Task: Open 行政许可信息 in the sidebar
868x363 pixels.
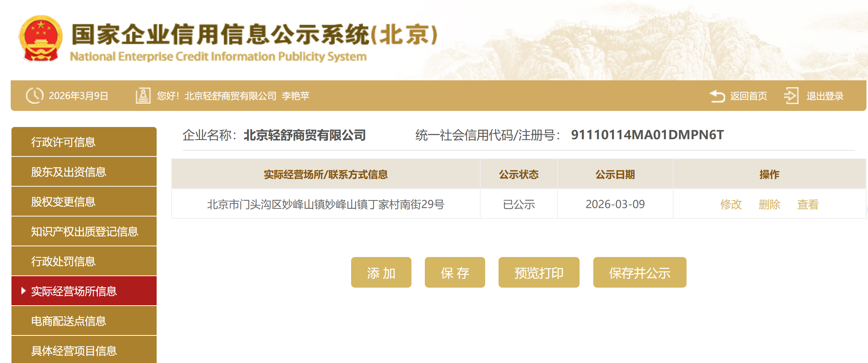Action: [84, 142]
